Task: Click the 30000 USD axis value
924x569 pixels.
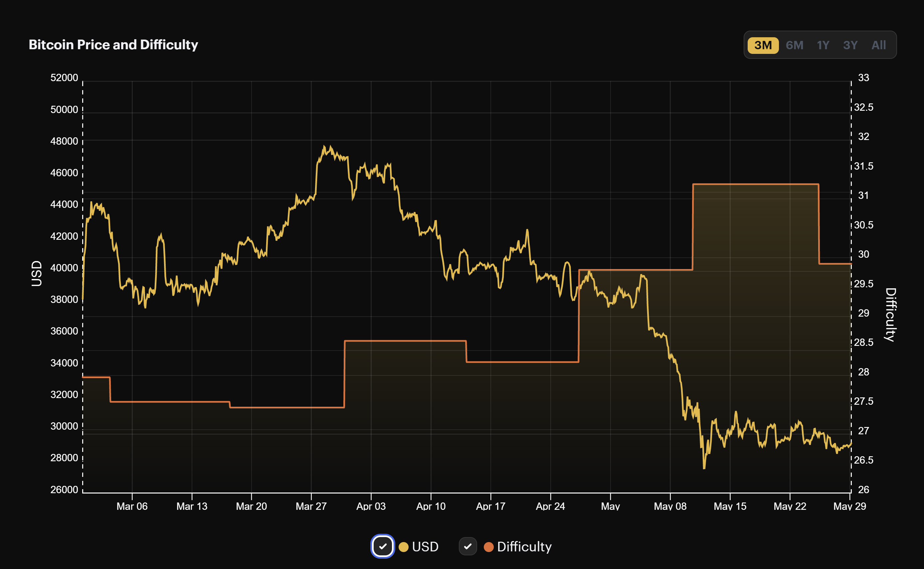Action: click(64, 426)
